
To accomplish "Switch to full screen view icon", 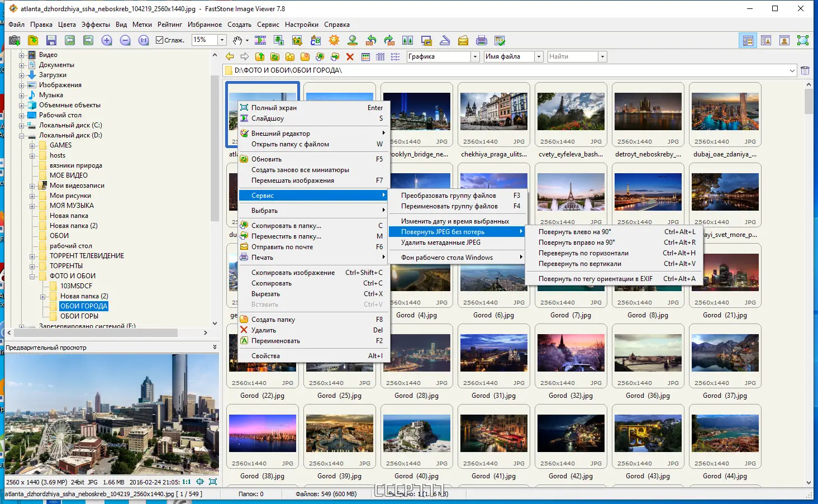I will tap(802, 40).
